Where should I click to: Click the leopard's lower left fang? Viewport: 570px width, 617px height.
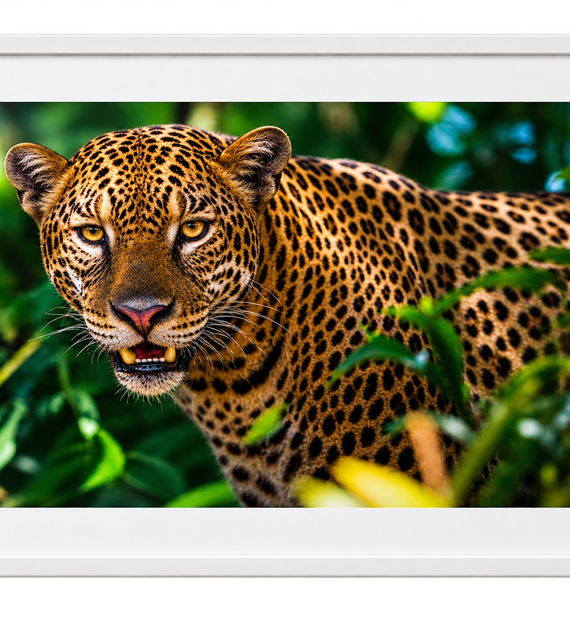[127, 356]
